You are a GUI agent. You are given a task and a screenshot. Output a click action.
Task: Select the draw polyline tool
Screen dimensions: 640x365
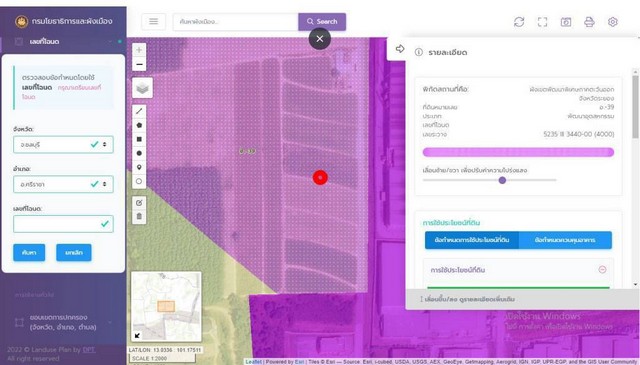[x=139, y=111]
